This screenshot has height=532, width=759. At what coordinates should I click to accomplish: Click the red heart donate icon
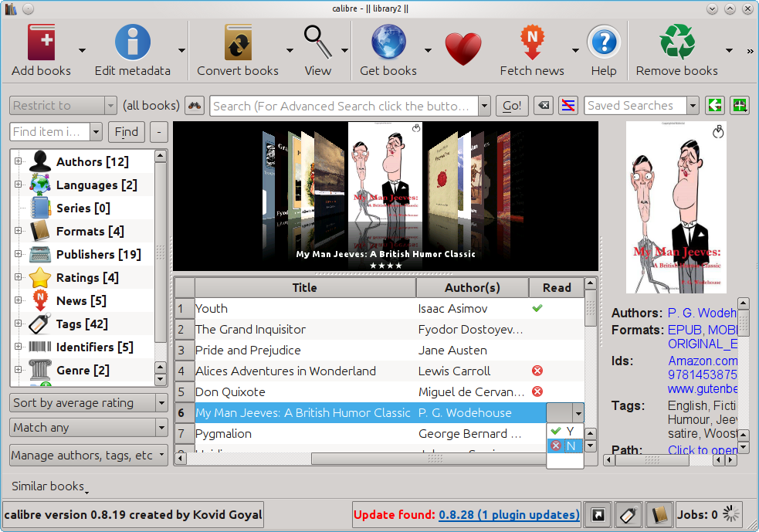tap(463, 49)
